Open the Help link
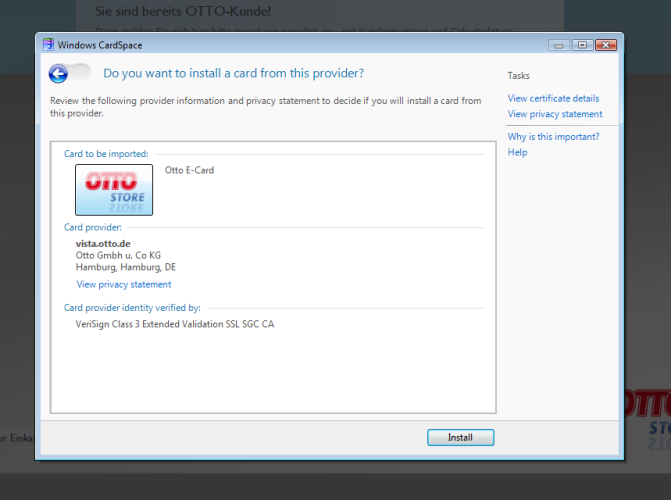This screenshot has height=500, width=671. [x=517, y=152]
